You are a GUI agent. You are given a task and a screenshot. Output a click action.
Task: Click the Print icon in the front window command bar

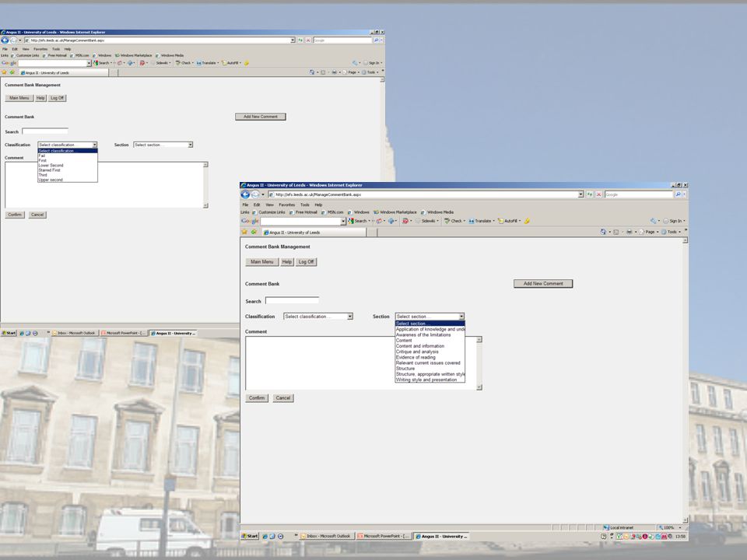(x=630, y=232)
